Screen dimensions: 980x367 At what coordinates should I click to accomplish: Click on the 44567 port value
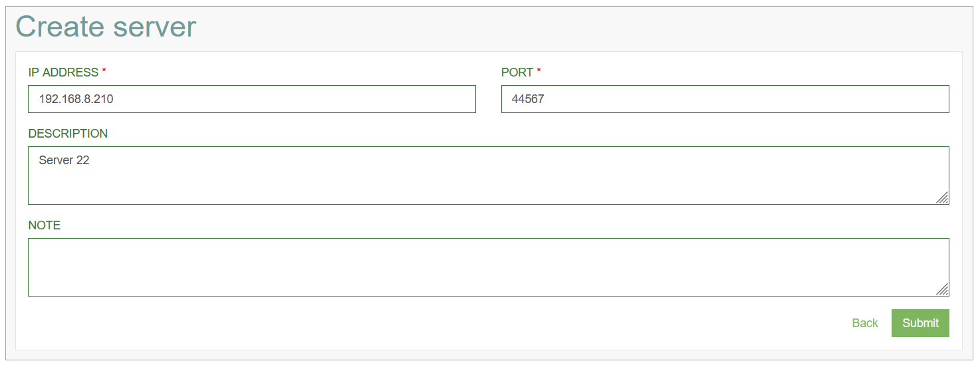pyautogui.click(x=528, y=99)
